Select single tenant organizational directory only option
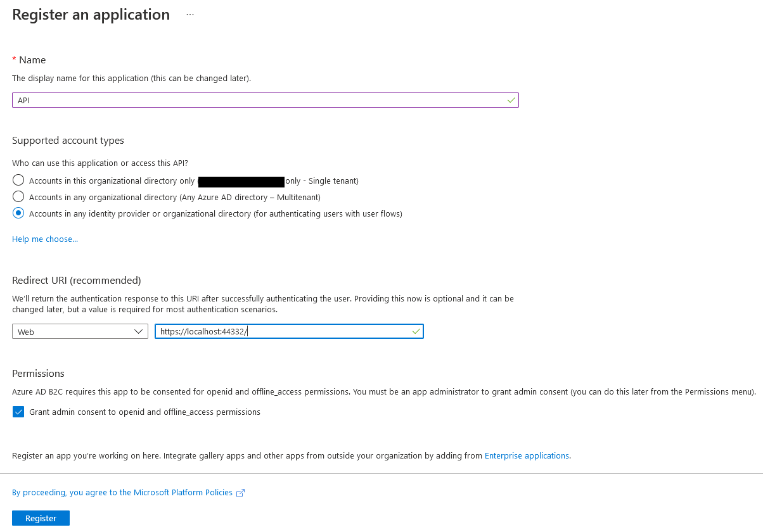Screen dimensions: 763x532 (x=18, y=180)
